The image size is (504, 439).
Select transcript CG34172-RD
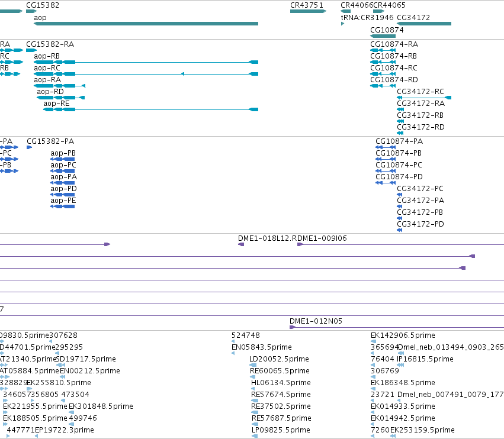coord(400,133)
